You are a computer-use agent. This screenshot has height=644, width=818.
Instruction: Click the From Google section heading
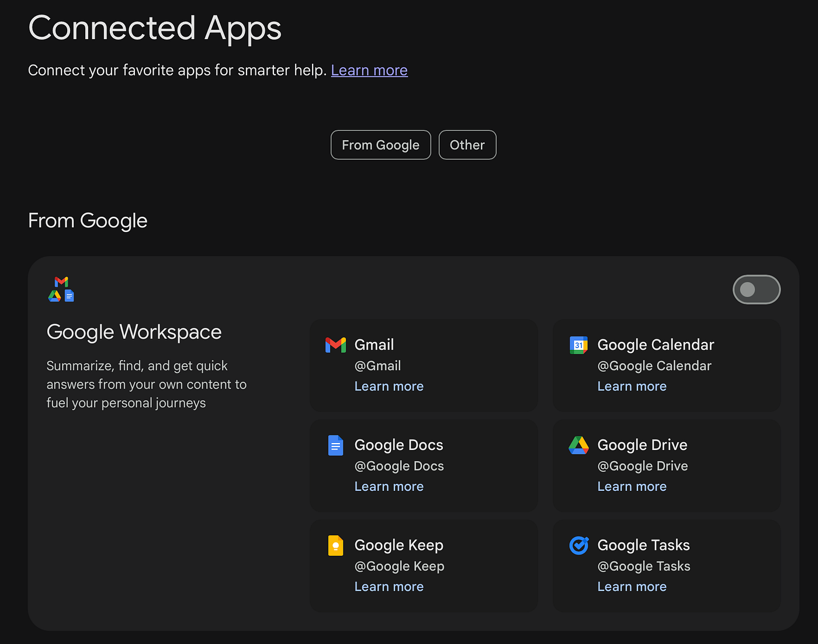(88, 221)
